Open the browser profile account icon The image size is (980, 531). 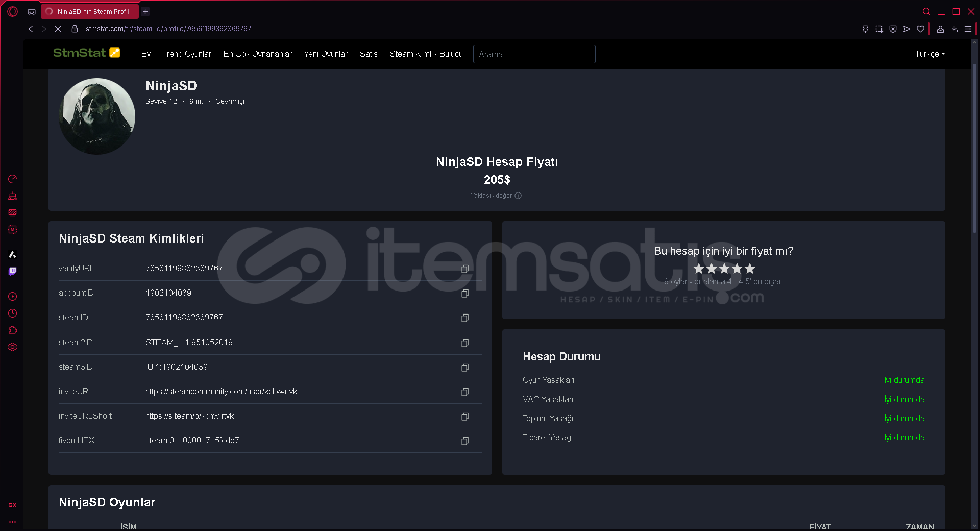coord(940,29)
